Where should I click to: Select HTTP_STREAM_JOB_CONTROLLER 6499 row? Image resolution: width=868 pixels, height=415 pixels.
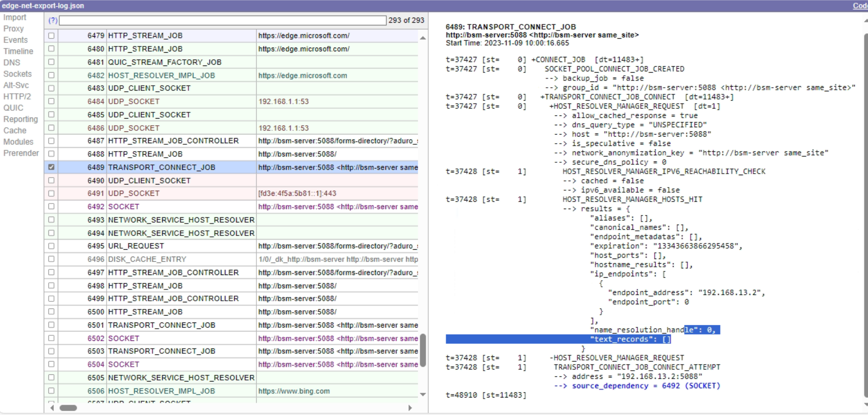tap(231, 299)
